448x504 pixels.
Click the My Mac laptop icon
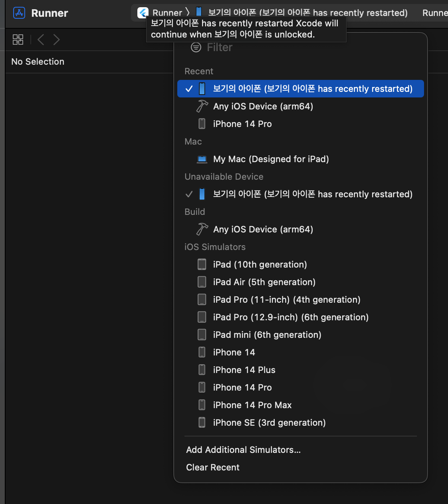click(202, 159)
